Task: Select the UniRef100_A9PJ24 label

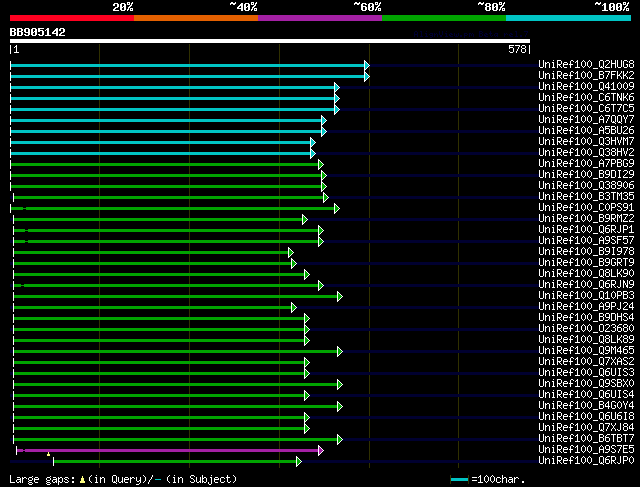Action: (586, 307)
